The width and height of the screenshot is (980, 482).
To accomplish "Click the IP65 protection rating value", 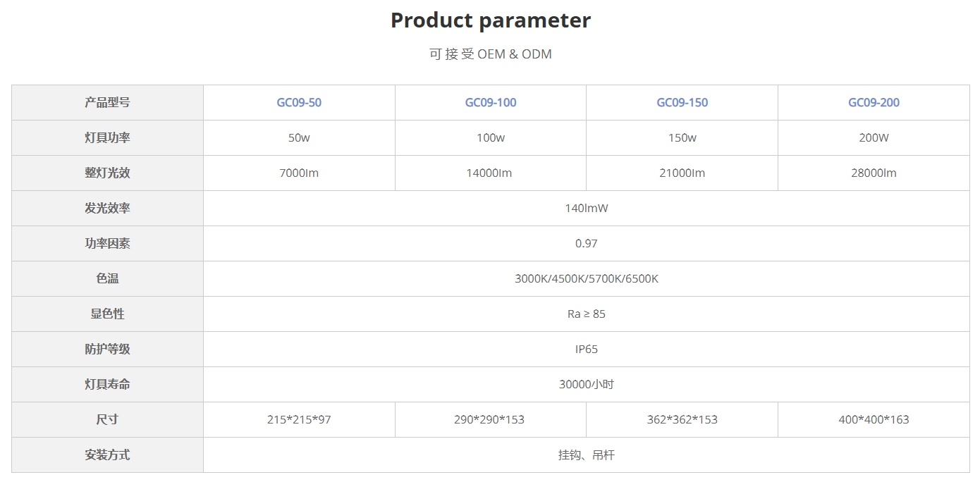I will (x=586, y=349).
